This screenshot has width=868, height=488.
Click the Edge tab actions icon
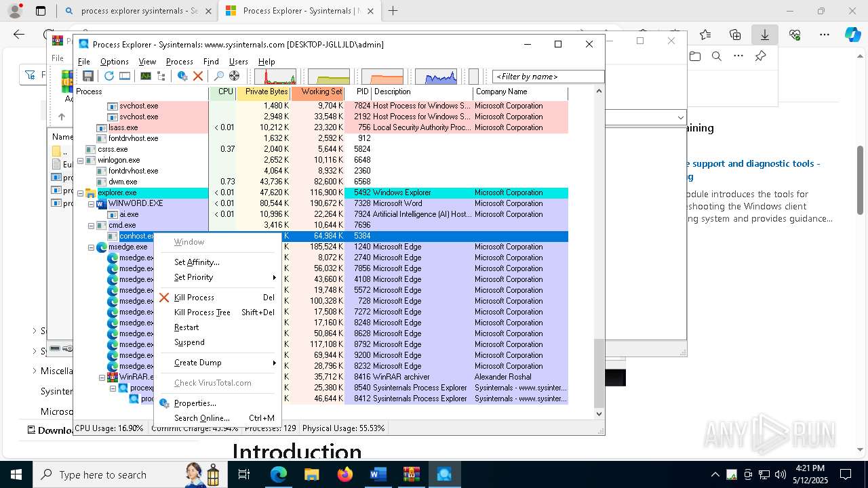tap(41, 11)
